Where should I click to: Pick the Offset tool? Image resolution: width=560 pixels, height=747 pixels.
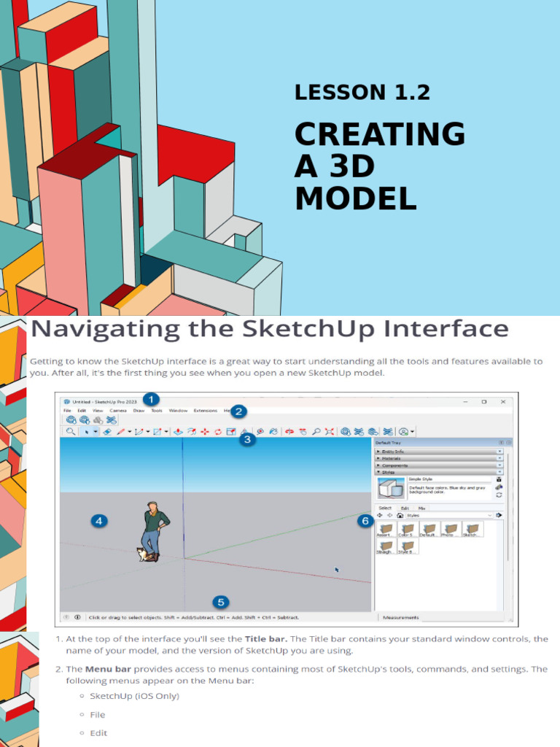click(x=192, y=432)
